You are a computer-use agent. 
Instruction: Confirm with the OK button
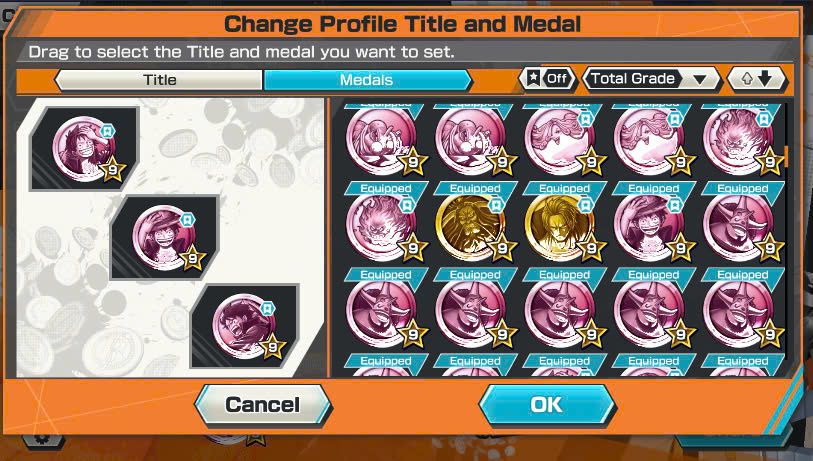click(x=547, y=404)
